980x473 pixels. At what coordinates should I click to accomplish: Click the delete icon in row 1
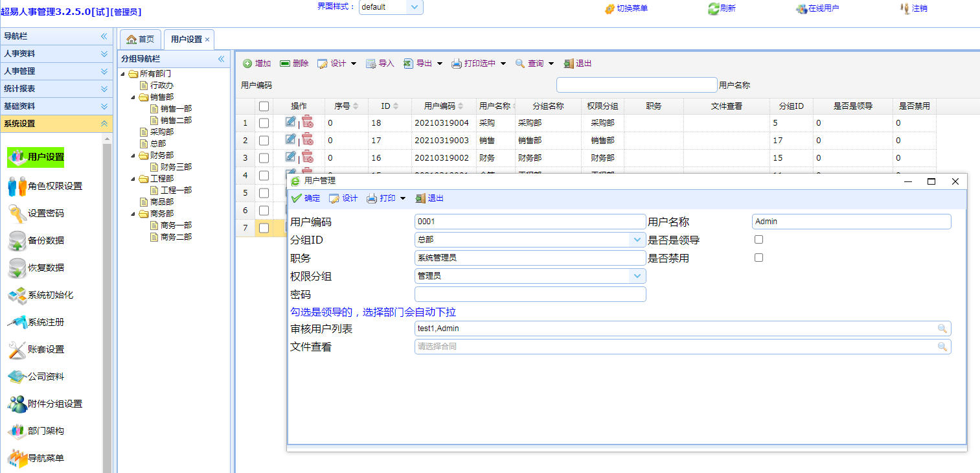(x=308, y=122)
